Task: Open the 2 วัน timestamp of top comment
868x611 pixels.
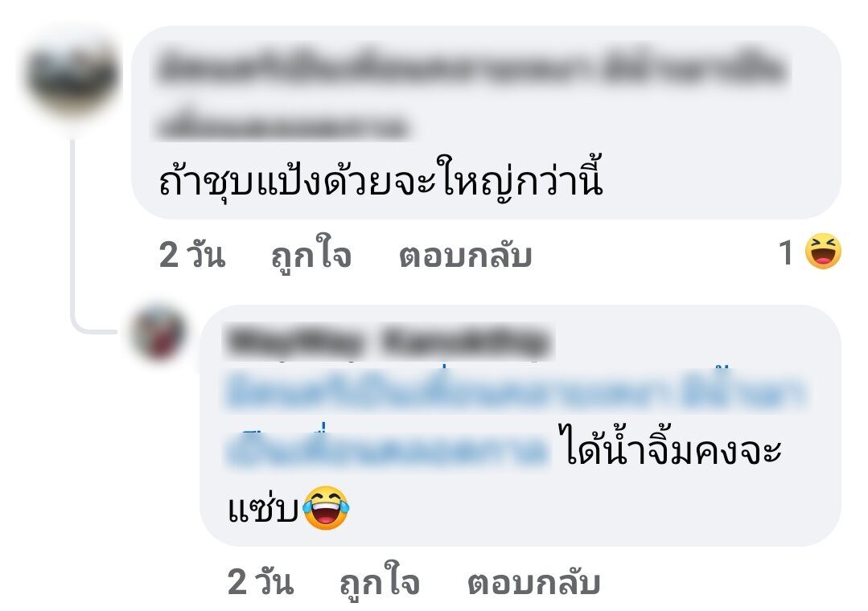Action: click(x=192, y=255)
